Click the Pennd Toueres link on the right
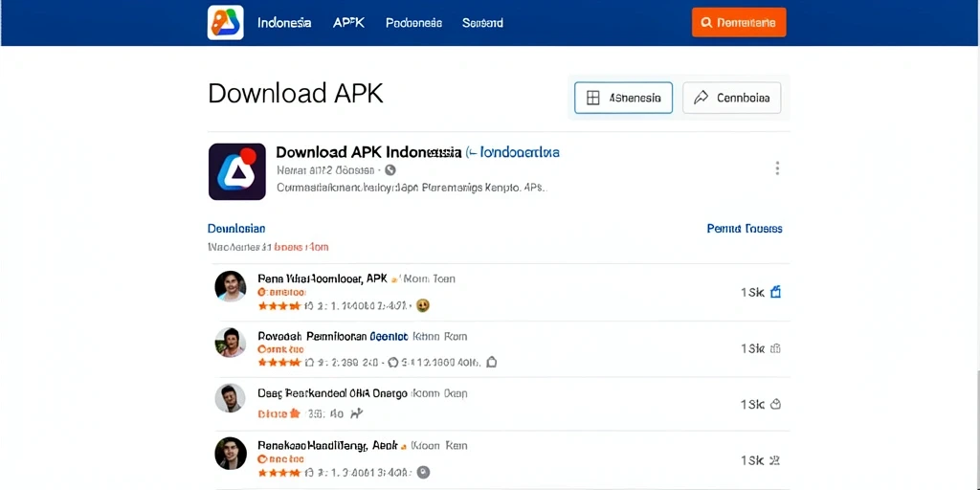This screenshot has height=490, width=980. pyautogui.click(x=745, y=229)
